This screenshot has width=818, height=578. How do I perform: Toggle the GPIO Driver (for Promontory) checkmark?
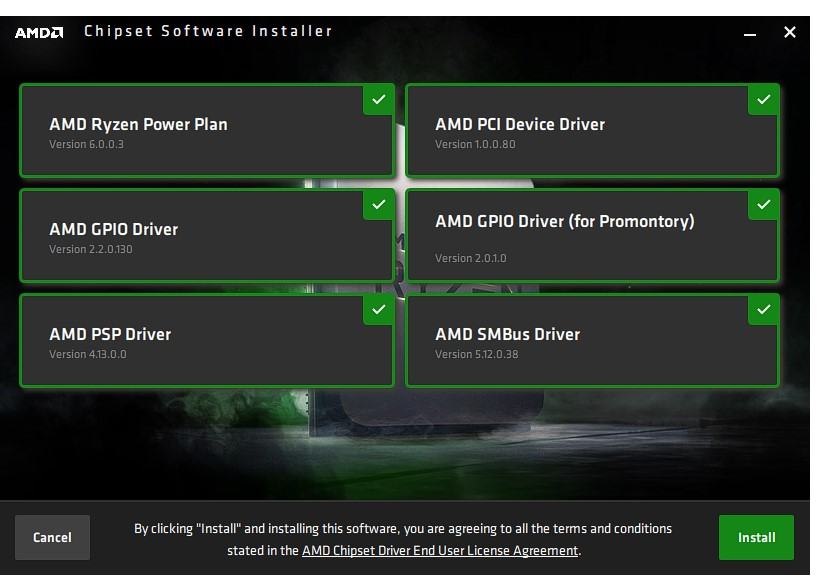pos(764,204)
